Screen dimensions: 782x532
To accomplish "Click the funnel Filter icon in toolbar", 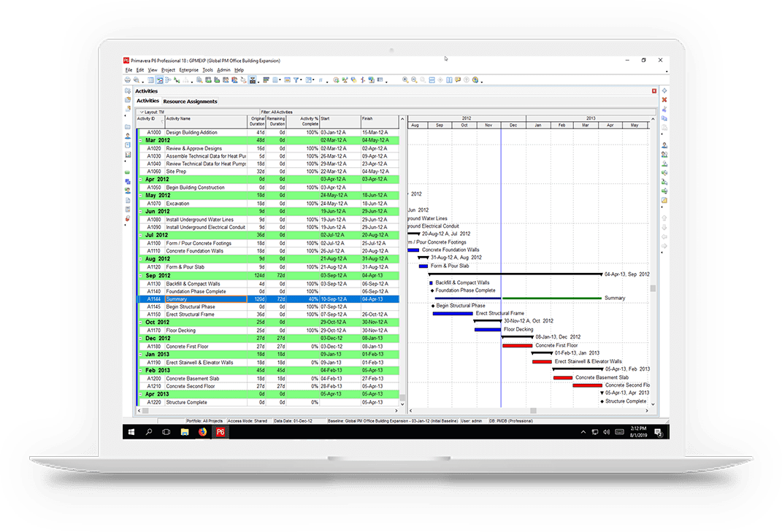I will click(296, 80).
